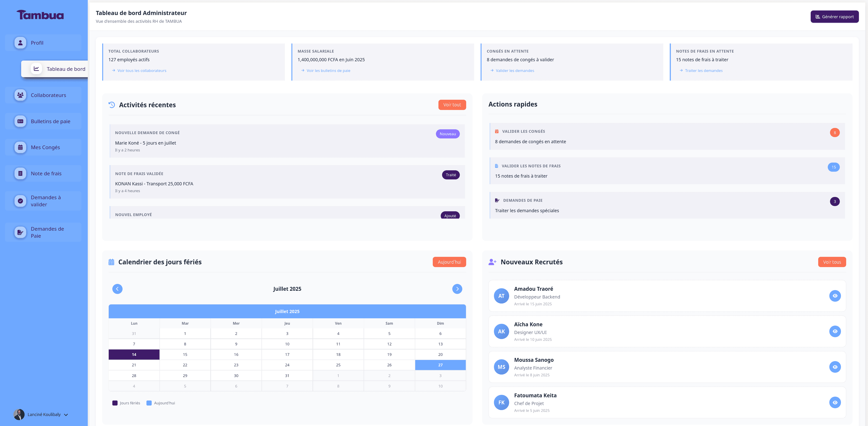This screenshot has width=868, height=426.
Task: Select the Mes Congés calendar icon
Action: click(x=20, y=147)
